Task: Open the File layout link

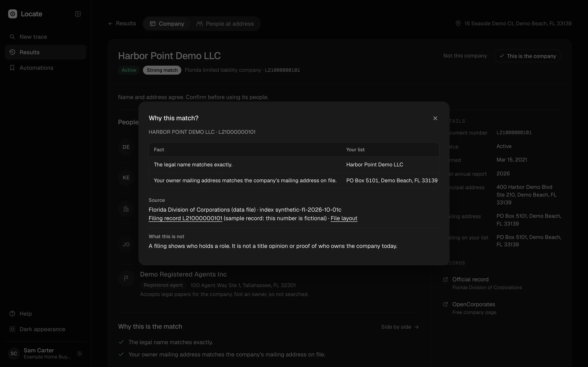Action: (x=344, y=218)
